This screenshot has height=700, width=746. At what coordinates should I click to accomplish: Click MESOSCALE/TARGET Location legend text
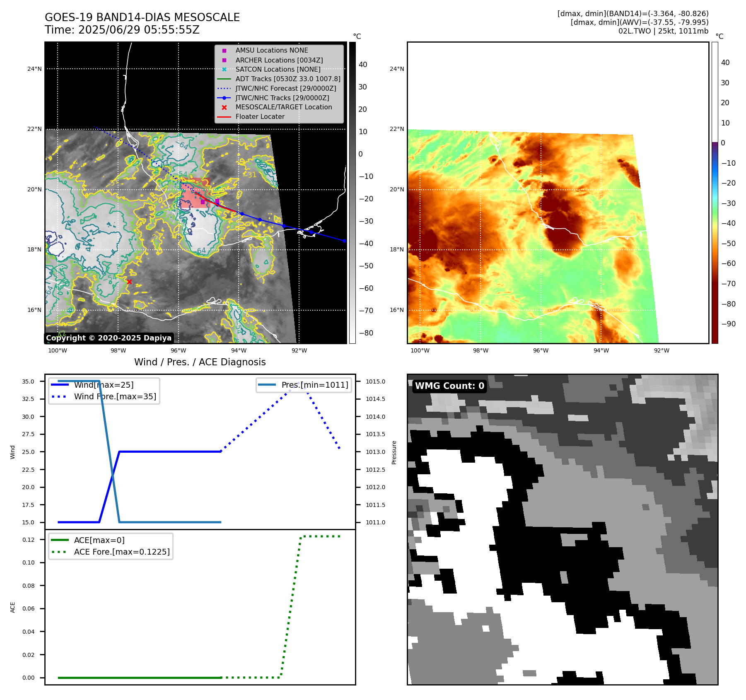(x=284, y=107)
